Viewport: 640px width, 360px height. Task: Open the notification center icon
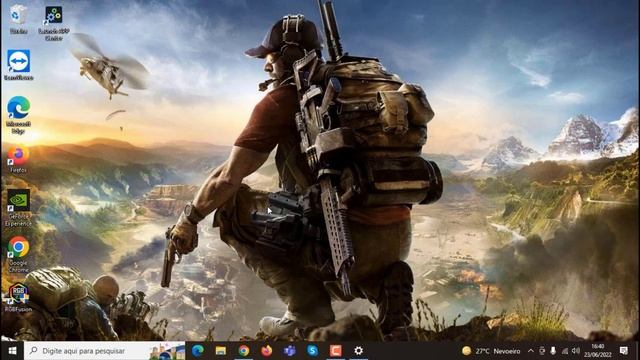tap(624, 351)
